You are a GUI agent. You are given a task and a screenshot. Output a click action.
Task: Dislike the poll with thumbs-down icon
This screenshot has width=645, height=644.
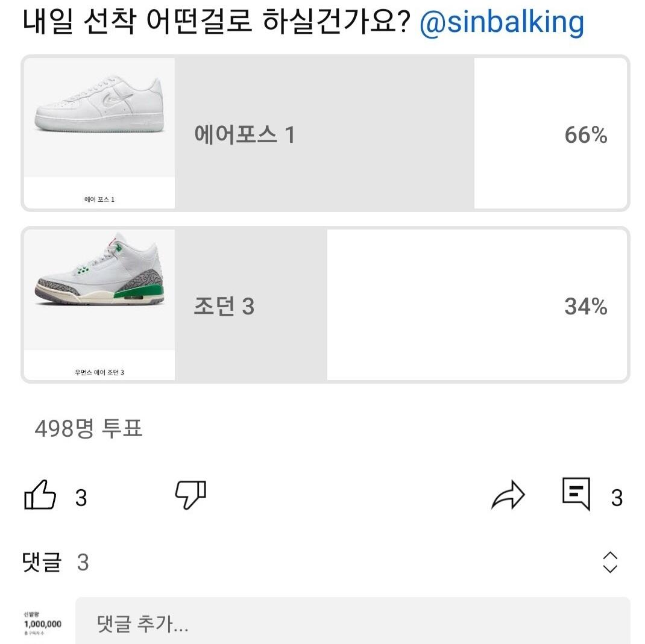pyautogui.click(x=190, y=496)
